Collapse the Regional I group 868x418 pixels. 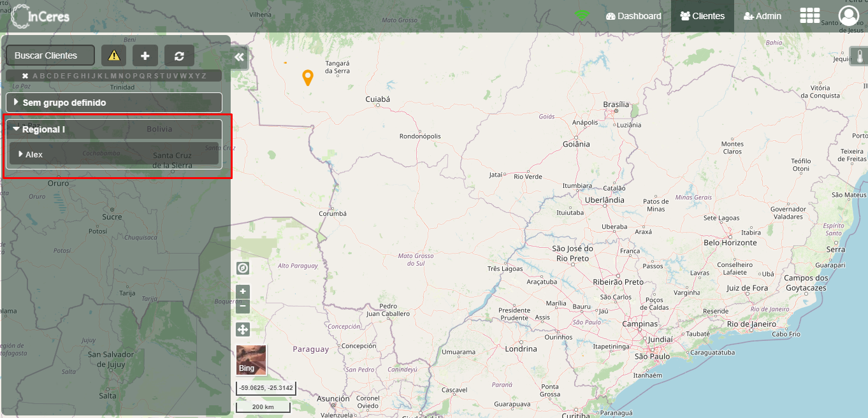114,129
